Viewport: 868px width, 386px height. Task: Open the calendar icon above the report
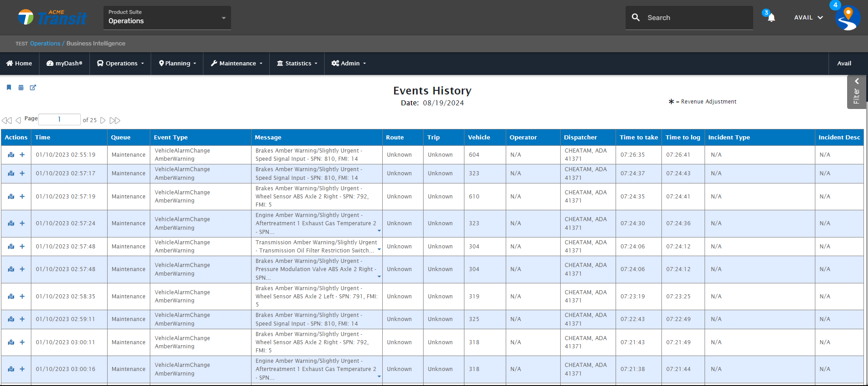pos(21,88)
